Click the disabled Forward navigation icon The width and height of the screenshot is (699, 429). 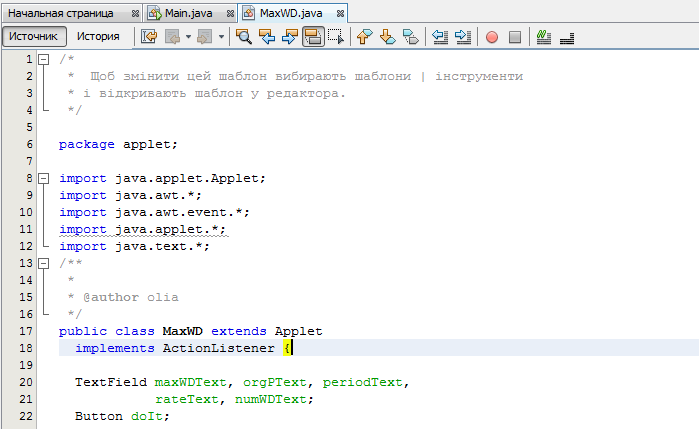click(x=205, y=37)
